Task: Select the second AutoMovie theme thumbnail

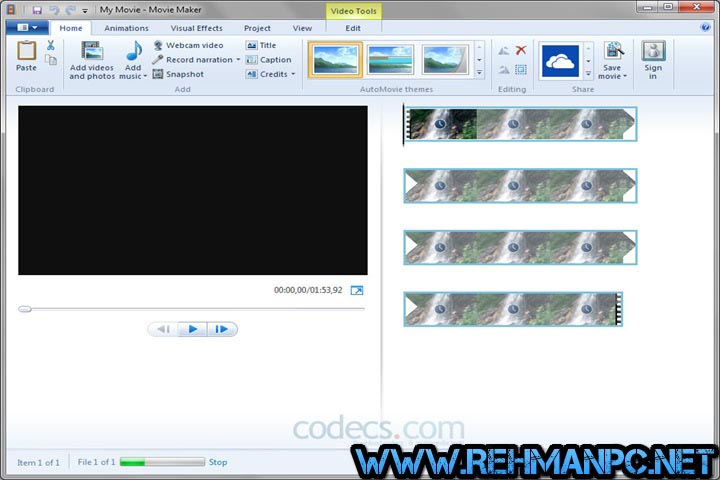Action: tap(390, 60)
